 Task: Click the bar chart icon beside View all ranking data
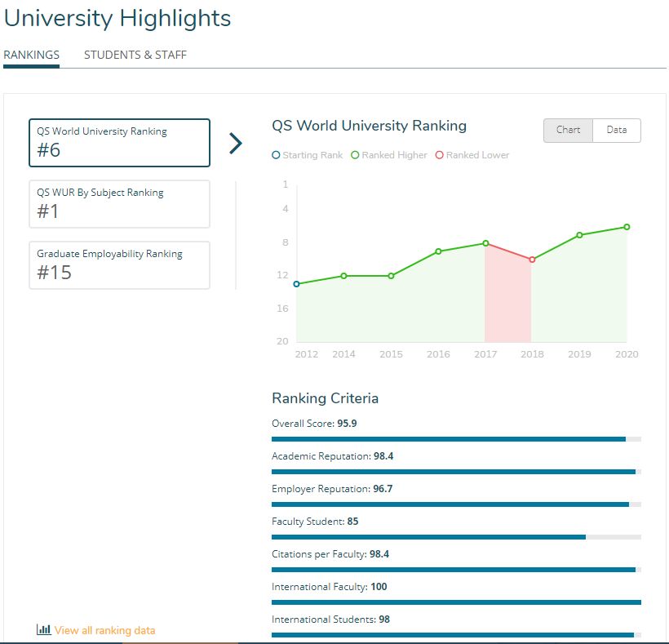43,629
